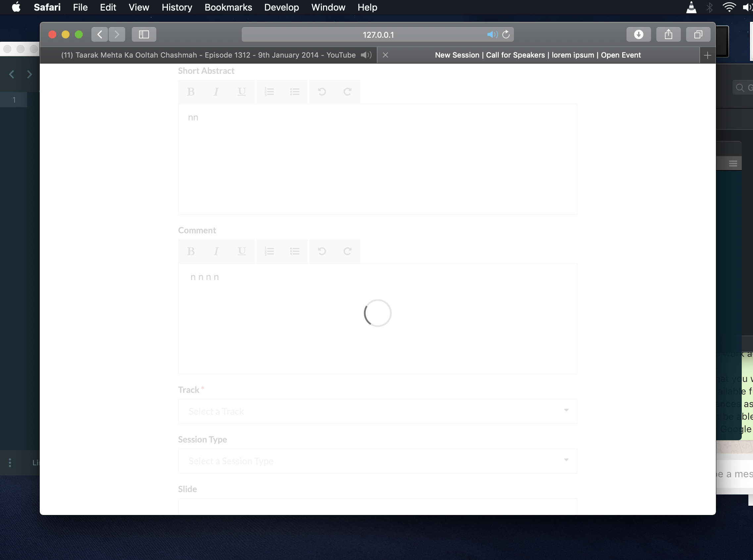The width and height of the screenshot is (753, 560).
Task: Toggle Safari sidebar button
Action: (144, 34)
